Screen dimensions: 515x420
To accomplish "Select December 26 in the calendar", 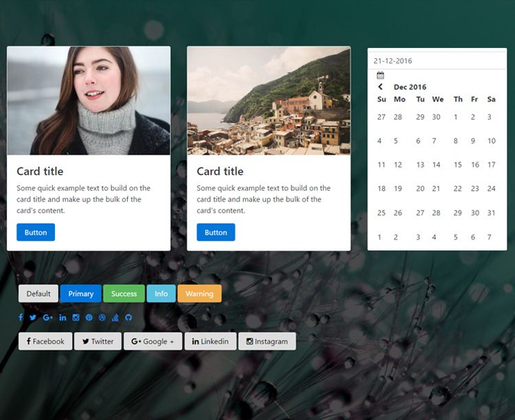I will click(x=398, y=213).
